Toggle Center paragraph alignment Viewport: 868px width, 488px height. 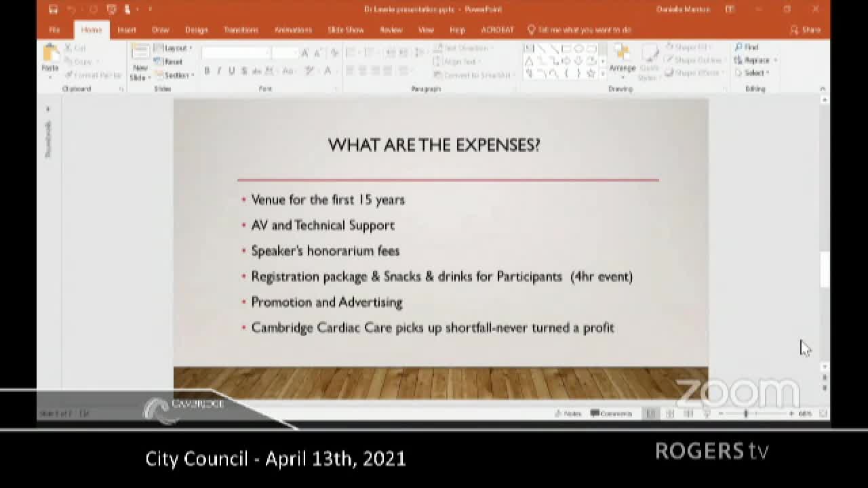coord(363,71)
